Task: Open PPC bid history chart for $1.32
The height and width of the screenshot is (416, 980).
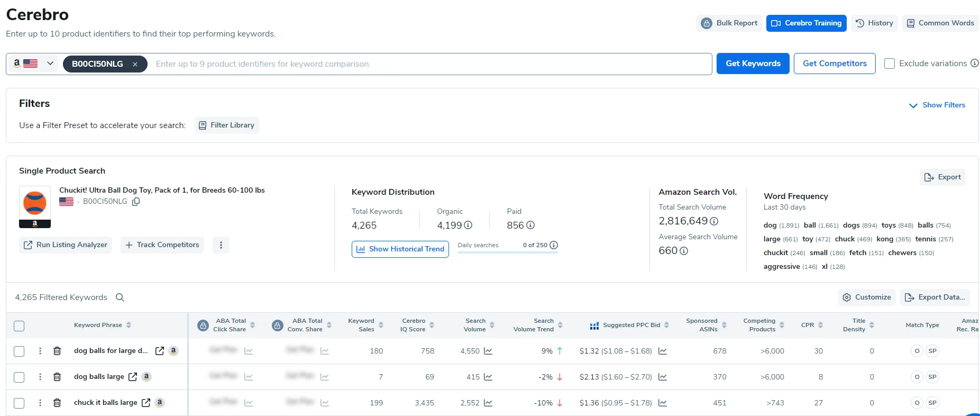Action: [662, 351]
